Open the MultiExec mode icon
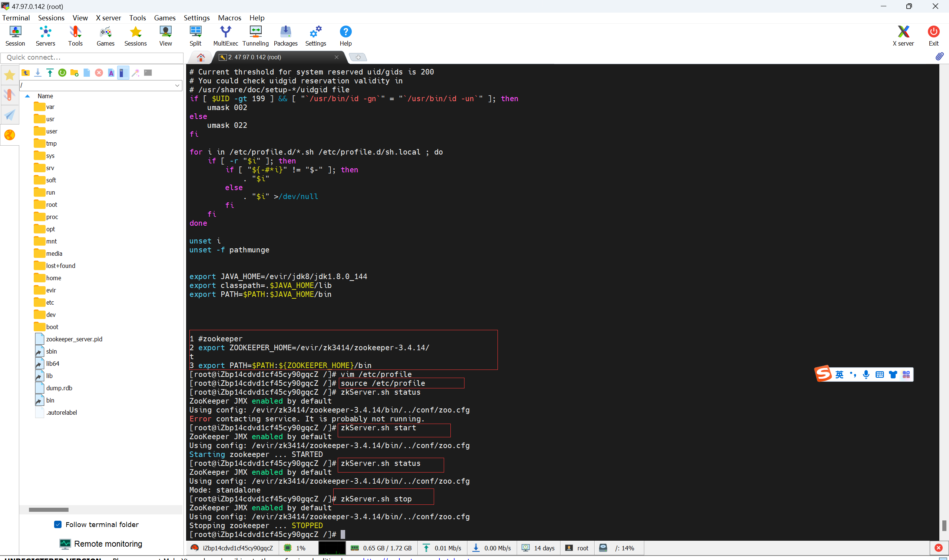This screenshot has width=949, height=560. (225, 36)
